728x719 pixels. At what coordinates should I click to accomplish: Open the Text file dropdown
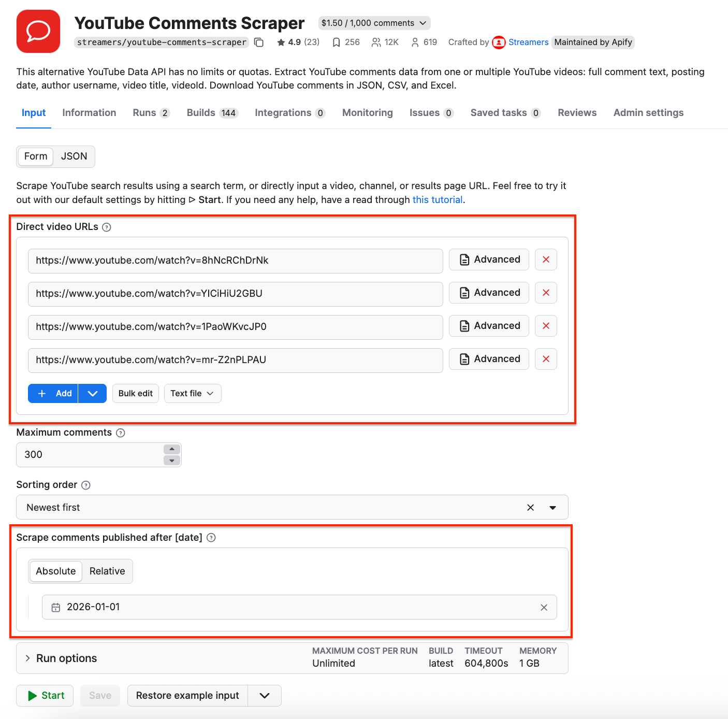192,393
